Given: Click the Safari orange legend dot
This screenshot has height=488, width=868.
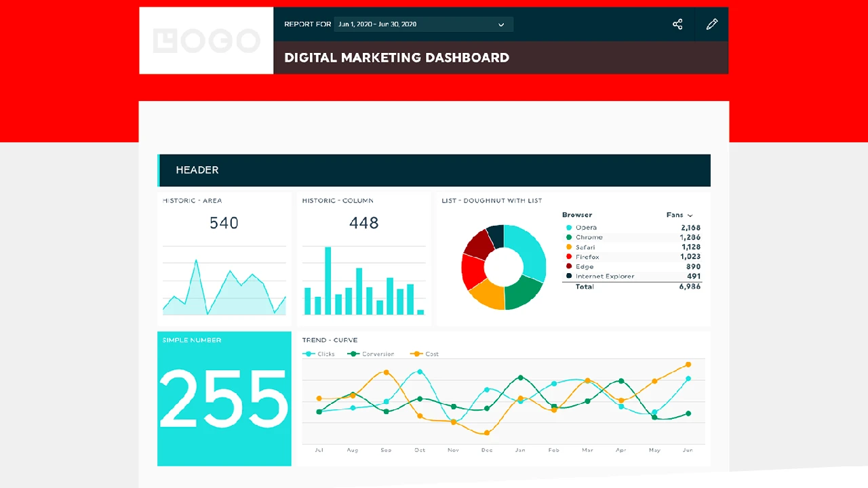Looking at the screenshot, I should (x=568, y=247).
